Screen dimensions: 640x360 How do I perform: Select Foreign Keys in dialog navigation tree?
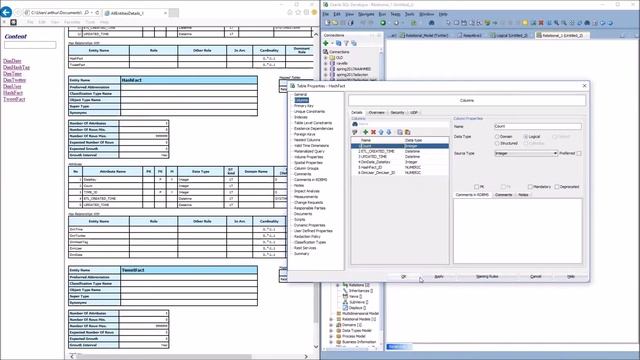click(304, 134)
